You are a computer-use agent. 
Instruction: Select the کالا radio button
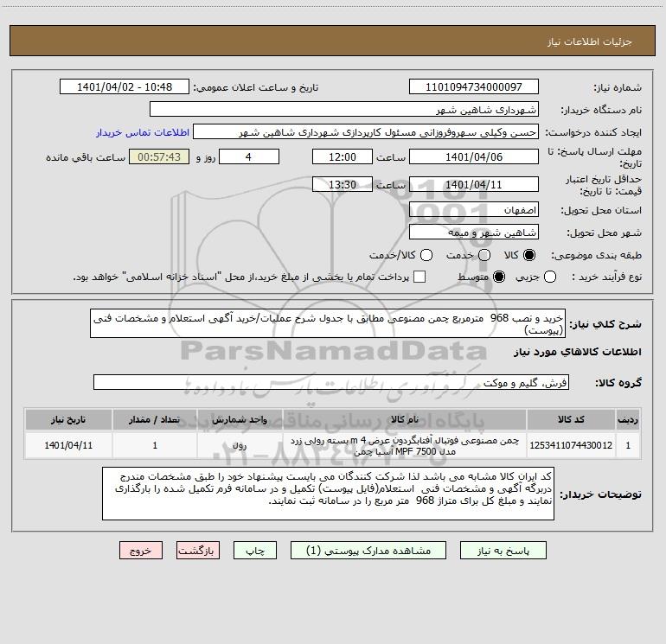tap(529, 255)
